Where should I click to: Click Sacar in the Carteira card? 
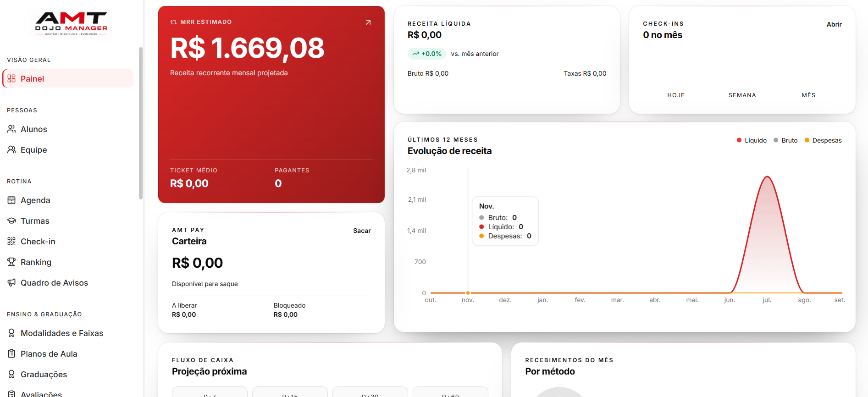362,231
